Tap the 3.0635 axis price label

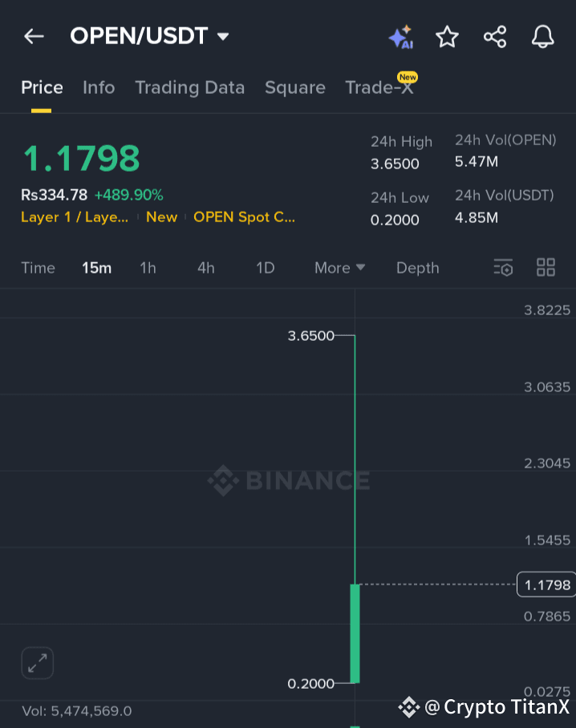click(x=547, y=387)
